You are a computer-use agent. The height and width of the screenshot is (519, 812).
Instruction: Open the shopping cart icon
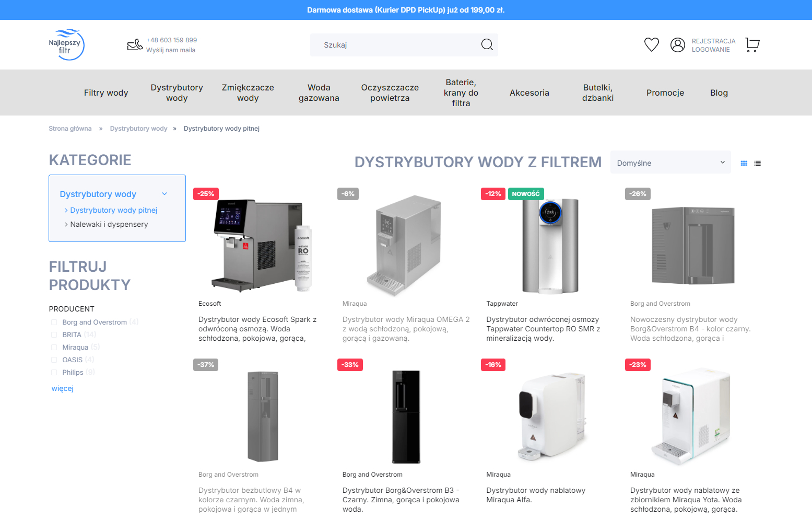752,45
